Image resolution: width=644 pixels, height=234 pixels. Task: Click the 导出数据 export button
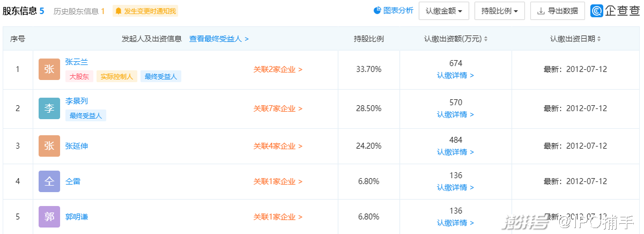[x=557, y=11]
